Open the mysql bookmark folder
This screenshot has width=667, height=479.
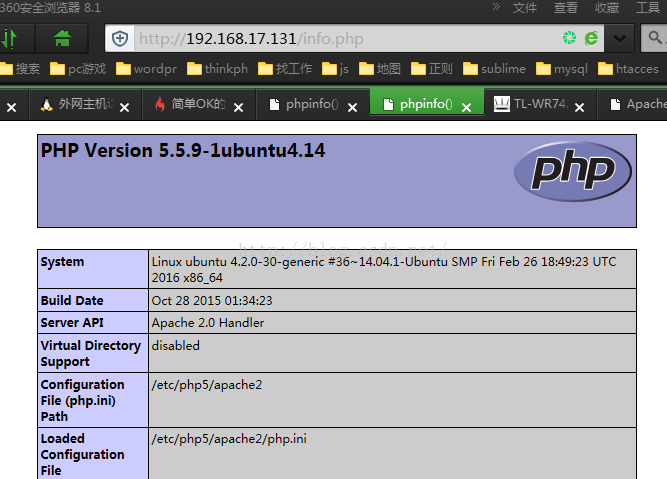coord(562,68)
